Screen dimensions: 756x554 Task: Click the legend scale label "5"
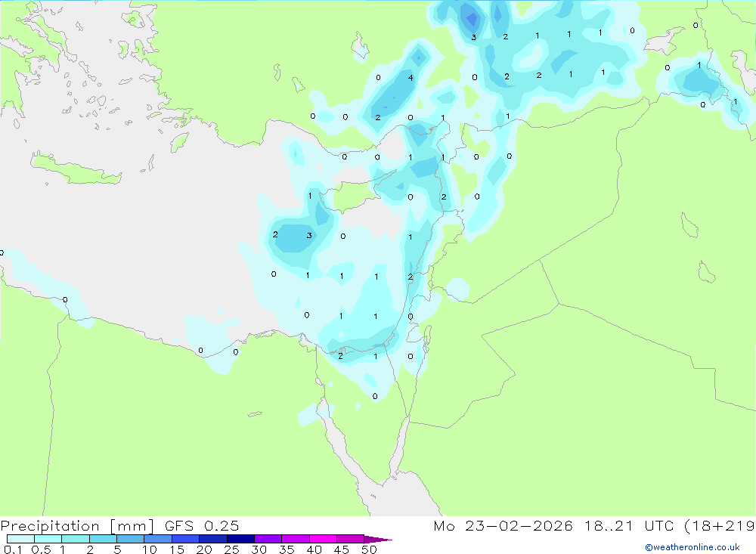[117, 549]
